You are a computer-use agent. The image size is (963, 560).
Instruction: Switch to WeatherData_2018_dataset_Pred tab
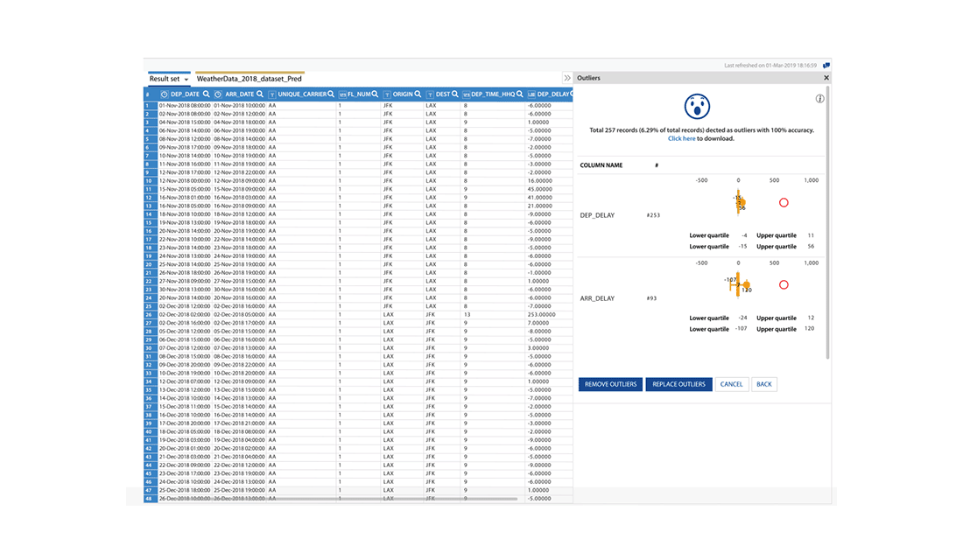[x=249, y=79]
